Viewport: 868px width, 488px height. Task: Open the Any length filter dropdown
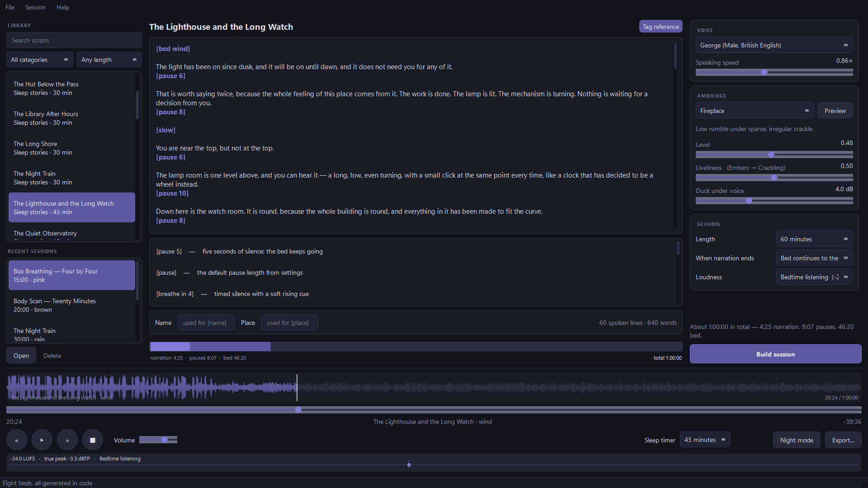click(109, 60)
